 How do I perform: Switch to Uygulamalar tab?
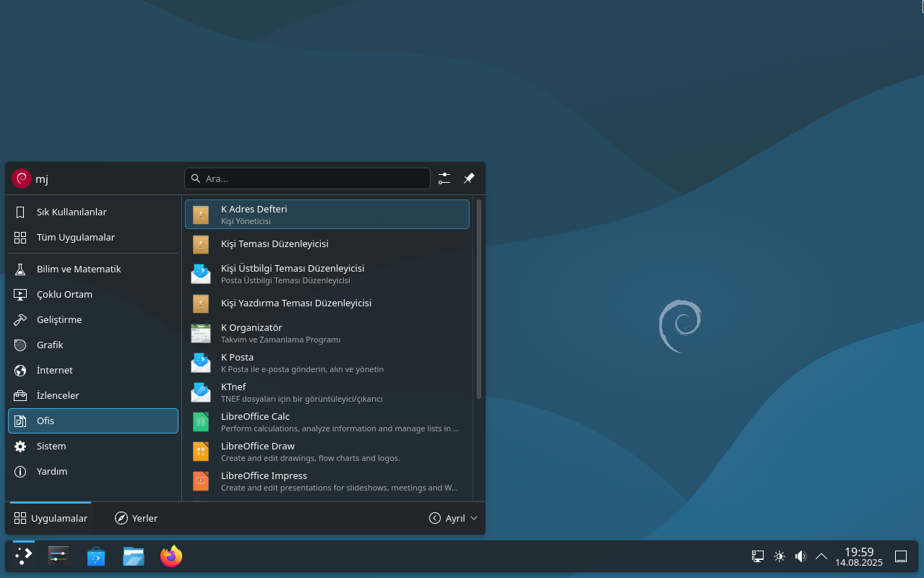coord(51,519)
